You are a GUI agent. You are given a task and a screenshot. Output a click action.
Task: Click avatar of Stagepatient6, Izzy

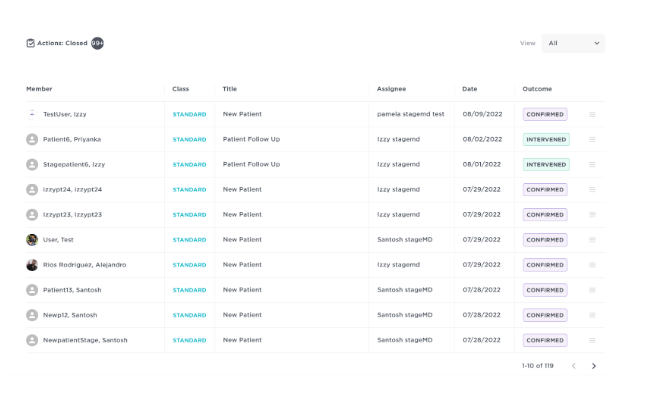(32, 164)
